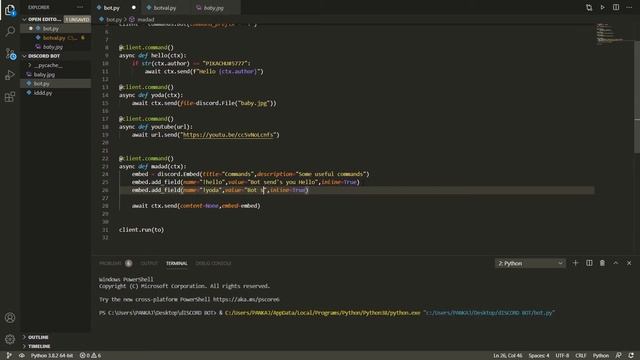Click the Ln 26, Col 46 status item
Screen dimensions: 640x360
pyautogui.click(x=507, y=356)
